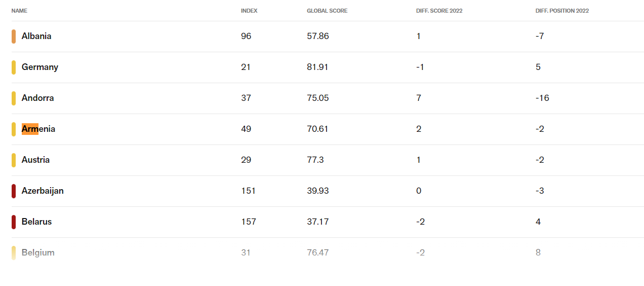Sort table by INDEX column header
The height and width of the screenshot is (286, 644).
pyautogui.click(x=249, y=11)
